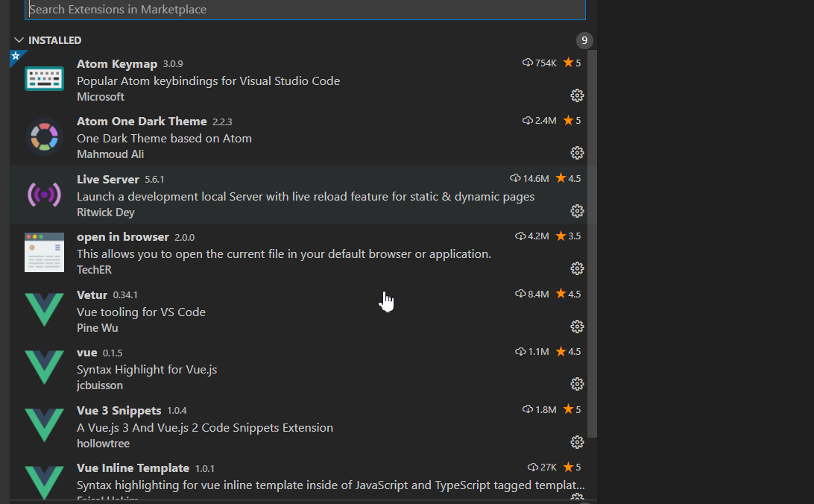
Task: Open the Vetur extension title
Action: point(92,294)
